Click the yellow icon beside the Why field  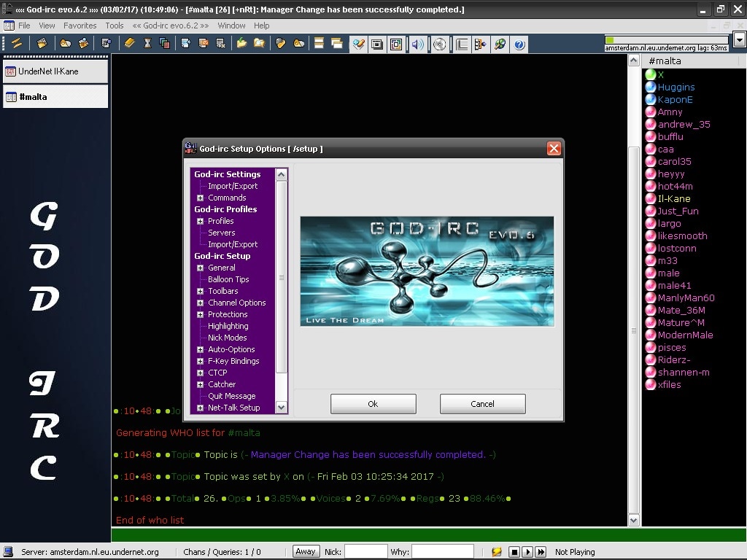pos(496,552)
